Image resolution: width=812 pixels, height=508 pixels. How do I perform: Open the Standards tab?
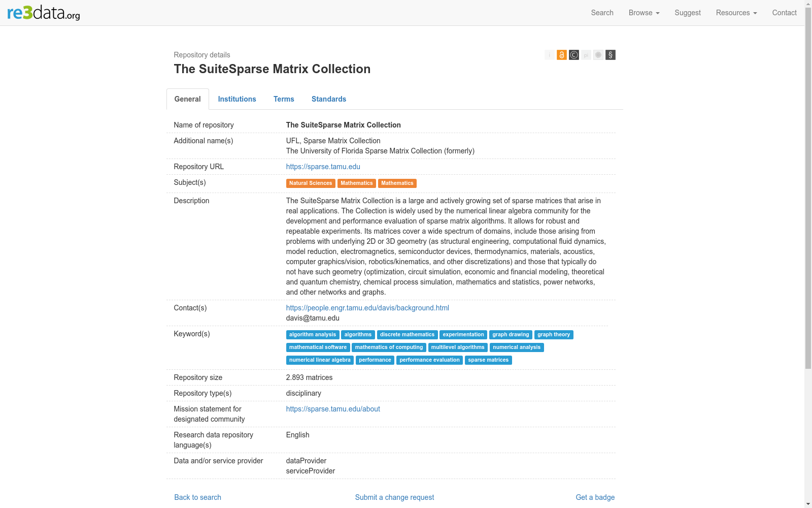tap(329, 99)
